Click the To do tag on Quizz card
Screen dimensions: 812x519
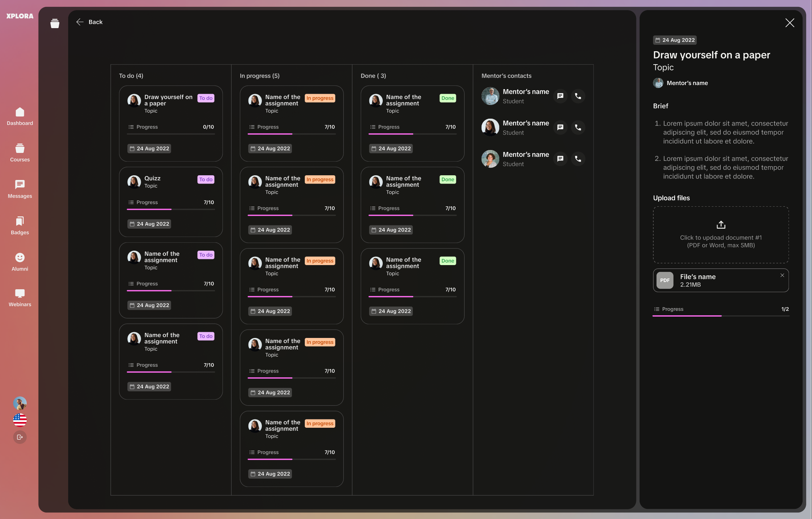(x=206, y=180)
